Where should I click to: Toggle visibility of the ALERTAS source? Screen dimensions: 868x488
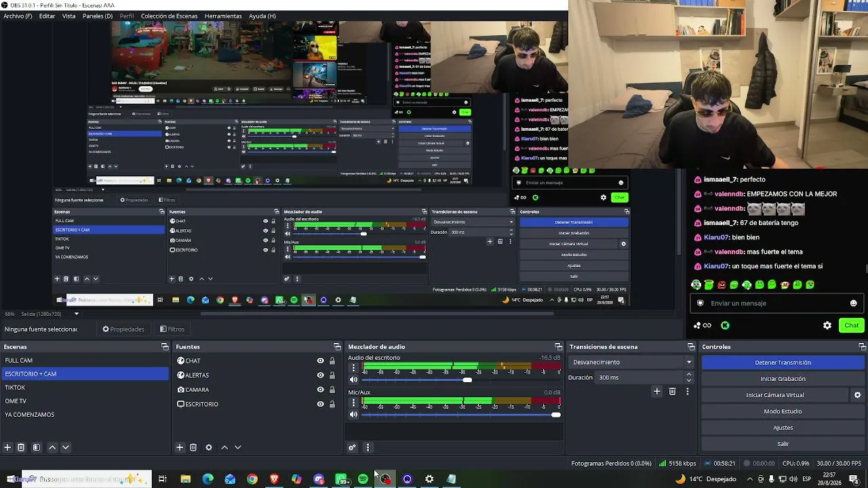(x=321, y=375)
